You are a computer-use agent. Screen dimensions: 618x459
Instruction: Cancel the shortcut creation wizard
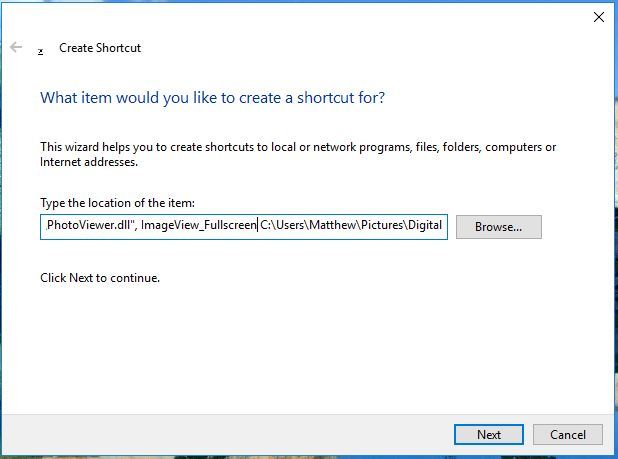567,434
